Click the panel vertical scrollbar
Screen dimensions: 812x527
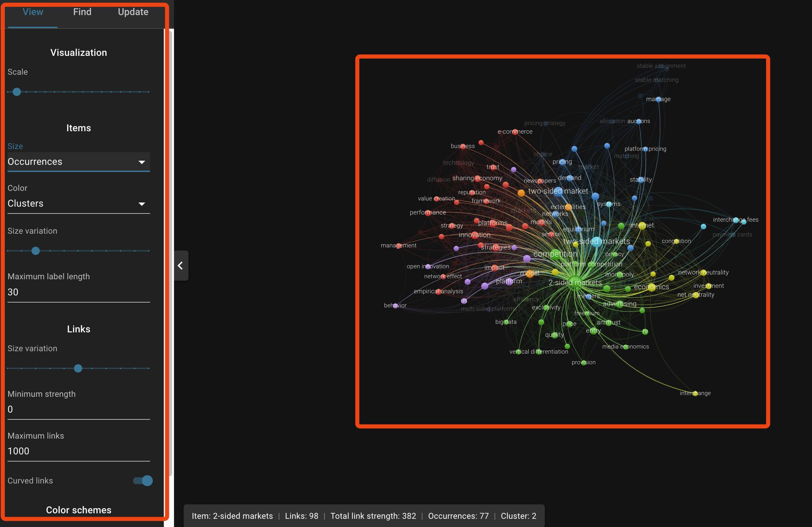point(170,254)
